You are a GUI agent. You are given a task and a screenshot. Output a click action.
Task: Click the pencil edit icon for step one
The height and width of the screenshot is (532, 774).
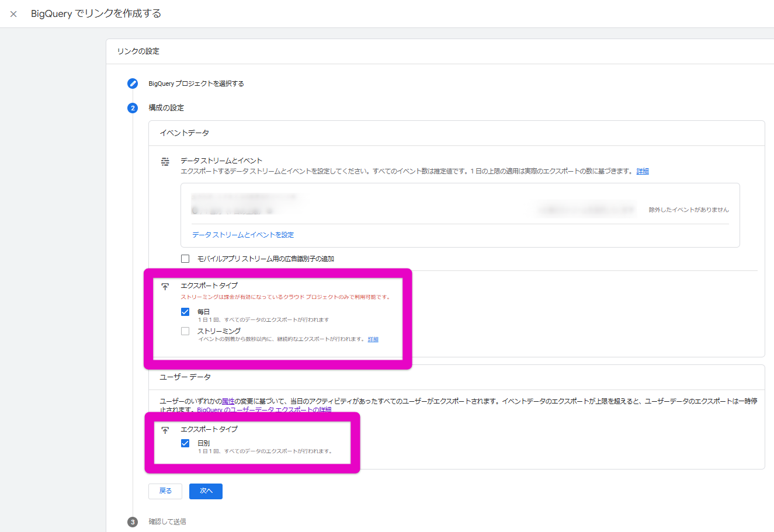(133, 84)
